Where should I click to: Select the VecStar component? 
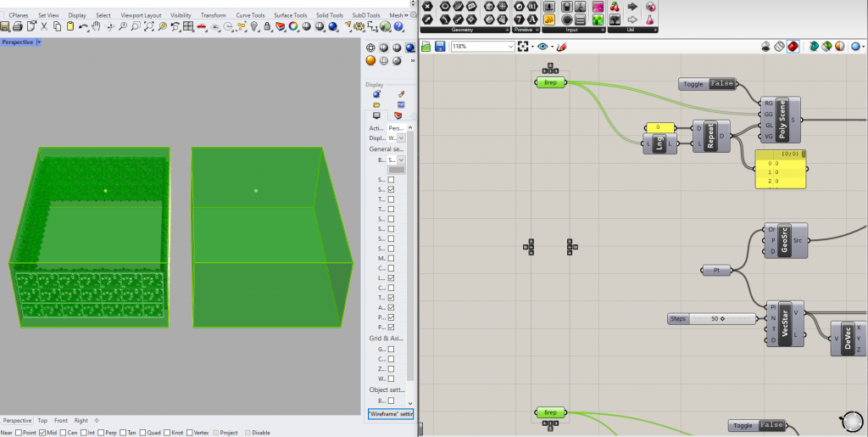click(784, 323)
